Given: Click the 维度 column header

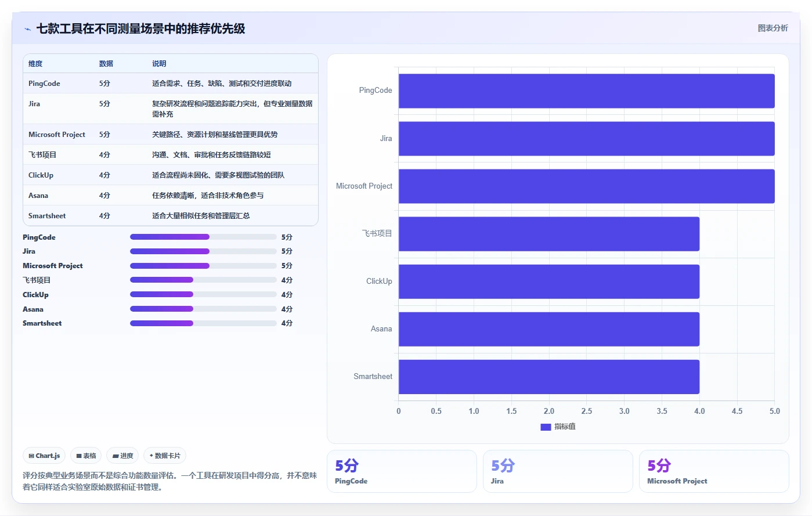Looking at the screenshot, I should tap(35, 64).
